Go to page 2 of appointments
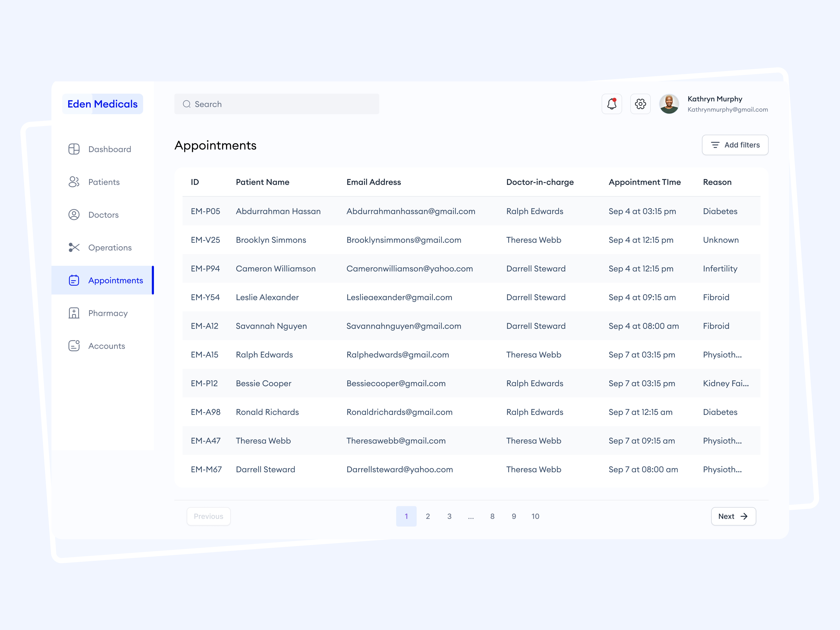This screenshot has width=840, height=630. point(428,516)
